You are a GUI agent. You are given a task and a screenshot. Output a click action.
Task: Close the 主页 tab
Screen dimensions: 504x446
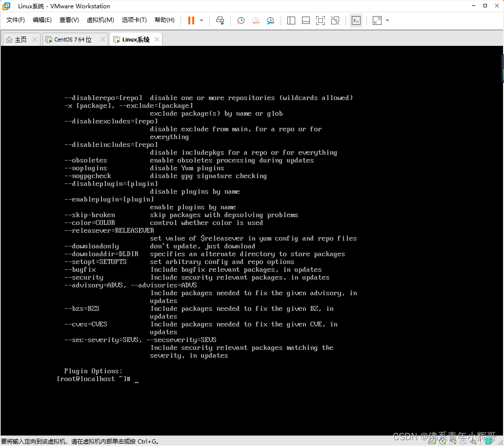(35, 39)
